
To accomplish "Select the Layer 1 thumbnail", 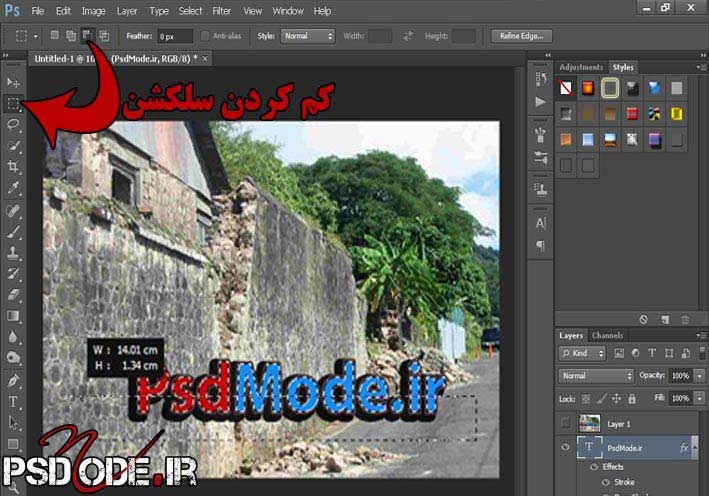I will (x=590, y=423).
